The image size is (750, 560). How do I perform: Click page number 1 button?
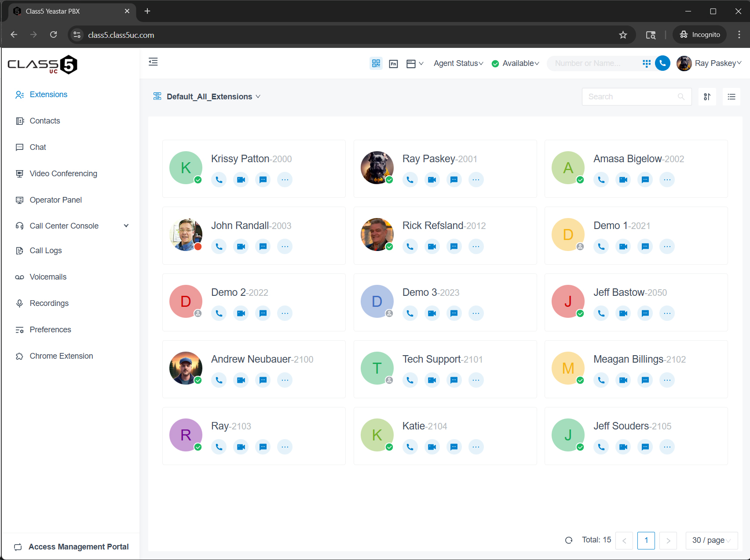(646, 540)
